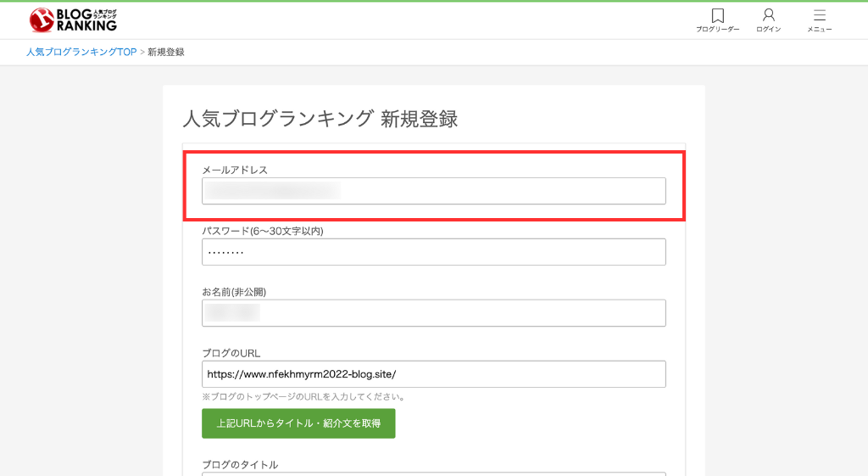Click the 人気ブログランキング 新規登録 heading
Screen dimensions: 868x476
point(320,119)
